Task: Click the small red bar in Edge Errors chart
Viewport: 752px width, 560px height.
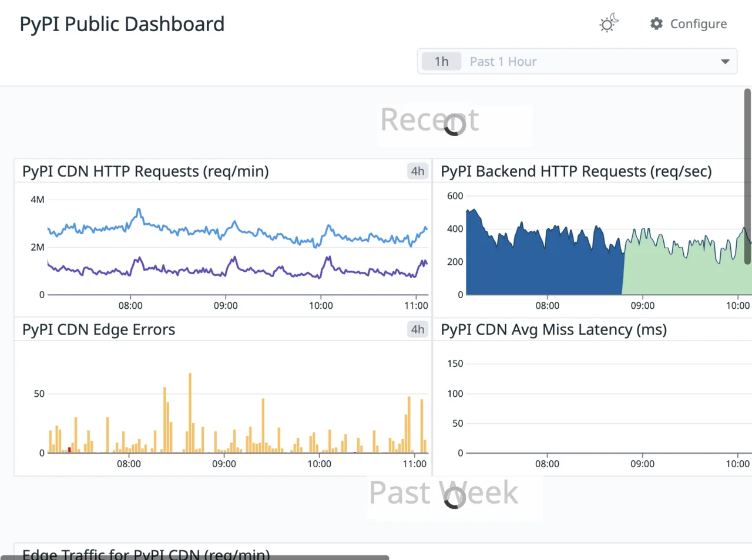Action: (69, 450)
